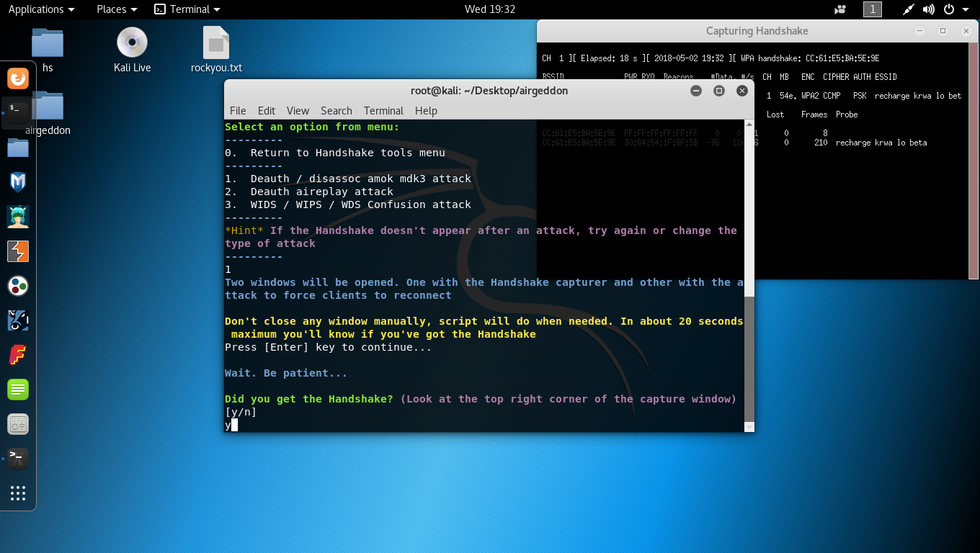980x553 pixels.
Task: Select the airgeddon desktop folder
Action: (48, 114)
